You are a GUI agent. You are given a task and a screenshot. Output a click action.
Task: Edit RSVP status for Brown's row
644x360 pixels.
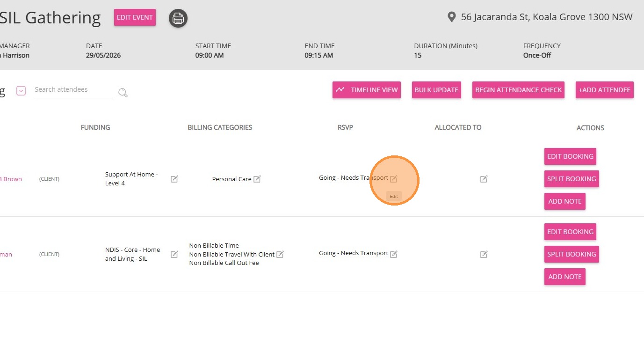394,178
